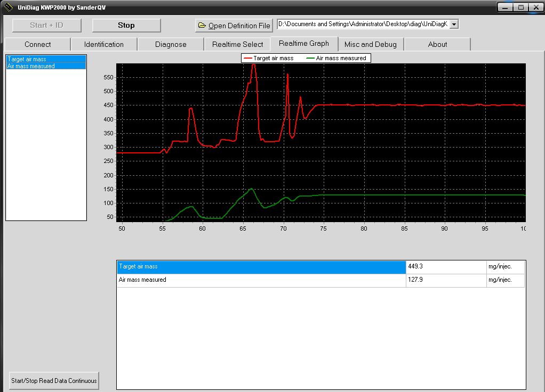
Task: Go to the Diagnose tab
Action: (x=171, y=44)
